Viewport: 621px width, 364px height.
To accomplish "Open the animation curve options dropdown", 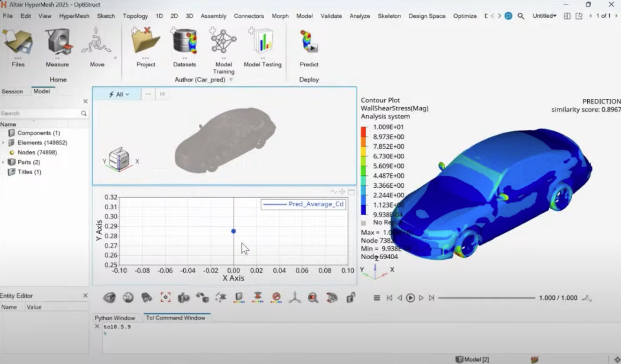I will 587,298.
